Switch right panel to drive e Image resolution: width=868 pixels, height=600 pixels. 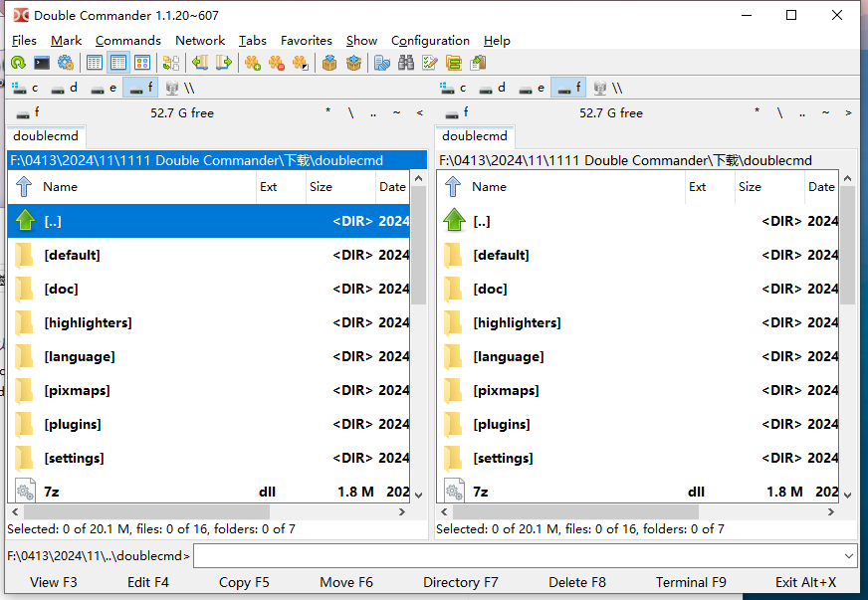click(534, 88)
